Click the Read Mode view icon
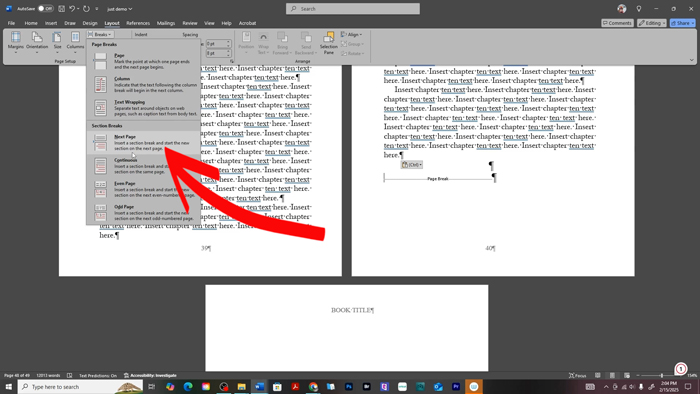The image size is (700, 394). (x=598, y=375)
